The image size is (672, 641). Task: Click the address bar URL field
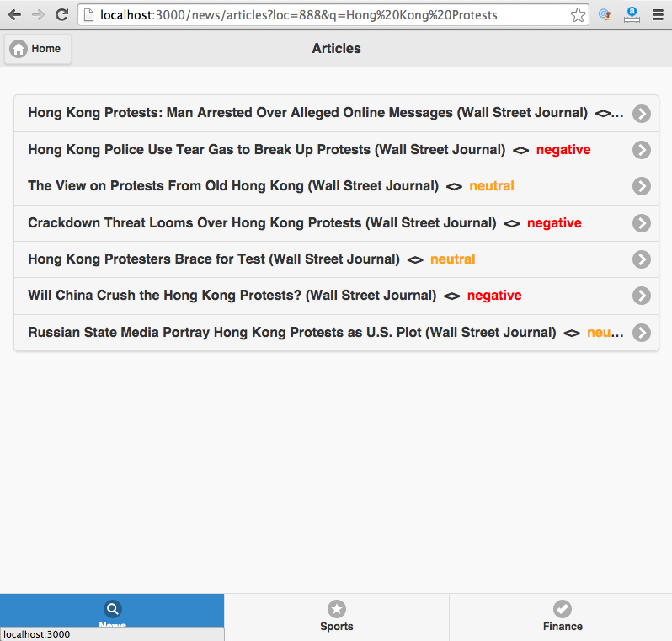click(x=333, y=15)
